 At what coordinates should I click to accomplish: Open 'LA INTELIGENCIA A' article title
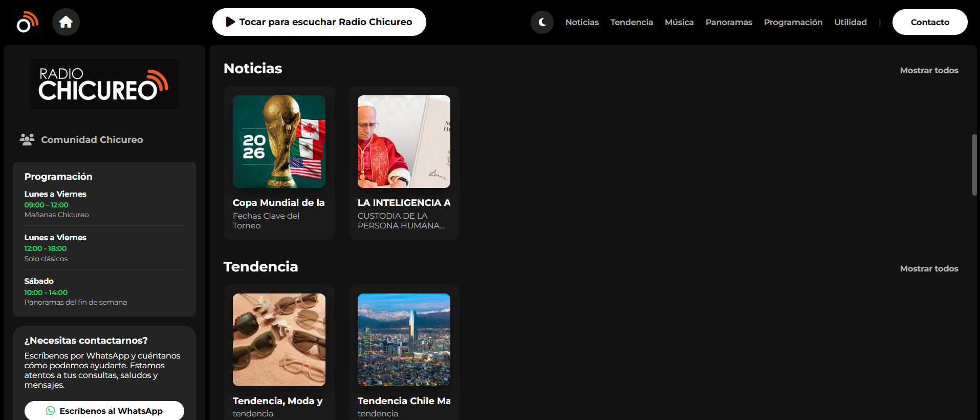[404, 202]
